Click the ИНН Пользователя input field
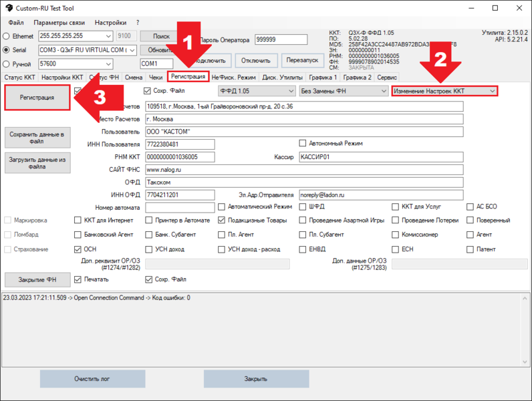This screenshot has height=401, width=532. (x=180, y=144)
